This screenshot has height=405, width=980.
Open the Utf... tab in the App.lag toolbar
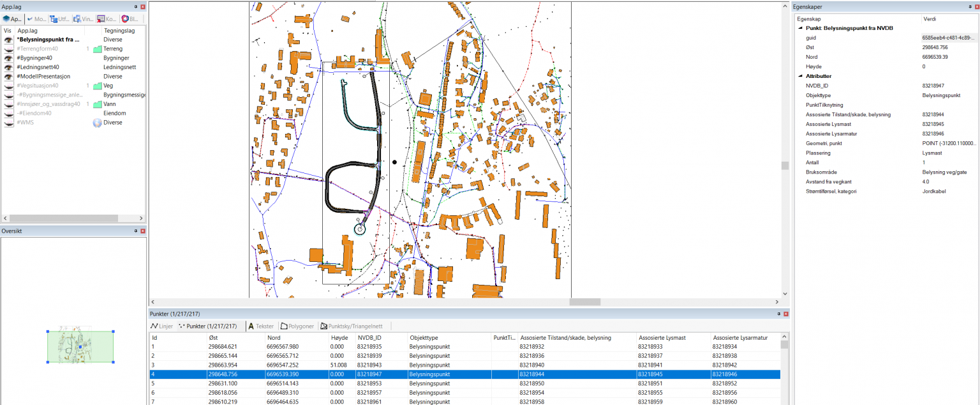[x=61, y=19]
